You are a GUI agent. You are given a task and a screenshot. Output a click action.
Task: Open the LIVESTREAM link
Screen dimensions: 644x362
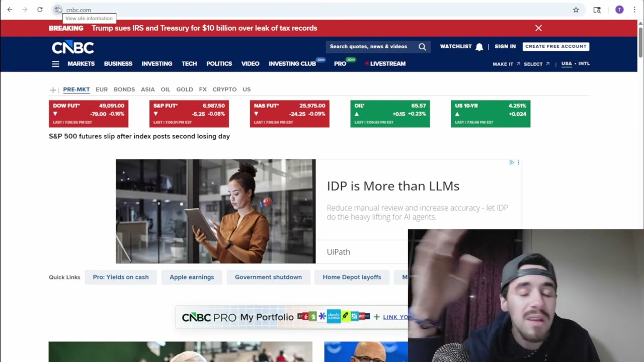(385, 64)
